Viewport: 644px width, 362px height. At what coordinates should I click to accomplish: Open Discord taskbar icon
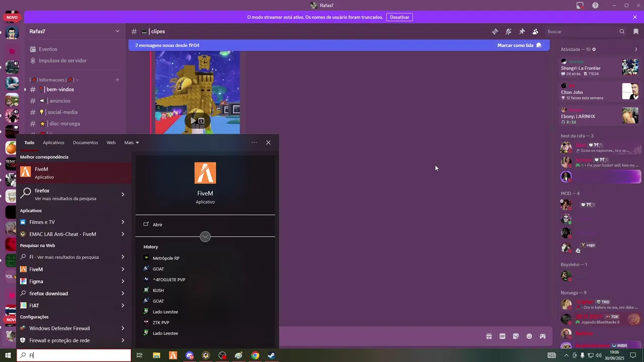(x=189, y=355)
